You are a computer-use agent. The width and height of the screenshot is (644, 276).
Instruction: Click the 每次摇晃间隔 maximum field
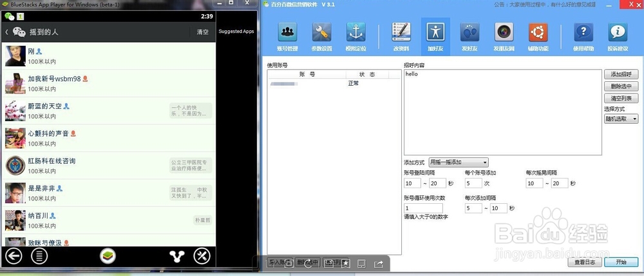point(560,183)
